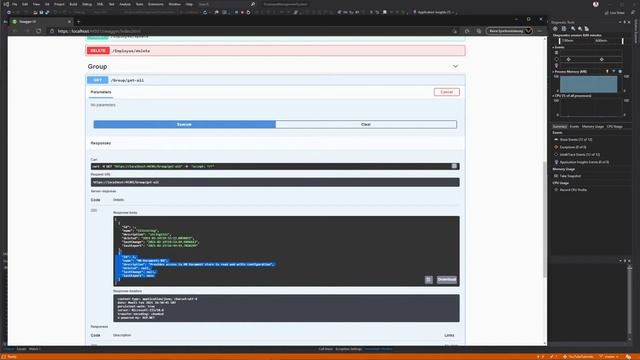This screenshot has width=640, height=360.
Task: Open a new browser tab
Action: pyautogui.click(x=78, y=21)
